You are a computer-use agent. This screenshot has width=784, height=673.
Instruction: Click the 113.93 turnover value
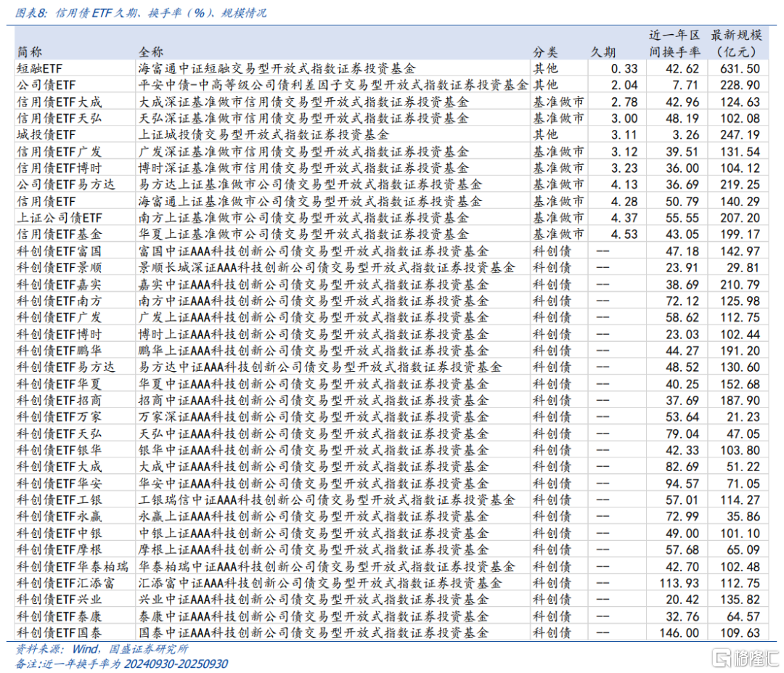(x=679, y=583)
